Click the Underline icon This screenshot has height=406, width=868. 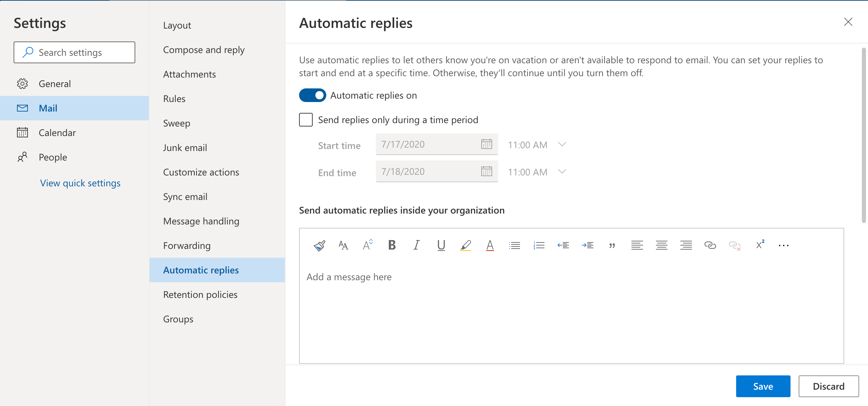(441, 245)
